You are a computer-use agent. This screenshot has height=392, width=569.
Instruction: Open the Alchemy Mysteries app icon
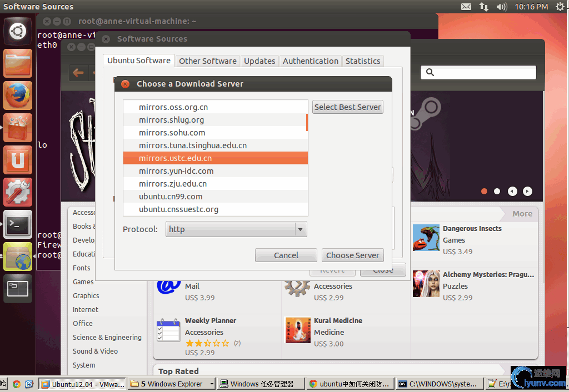(x=426, y=284)
